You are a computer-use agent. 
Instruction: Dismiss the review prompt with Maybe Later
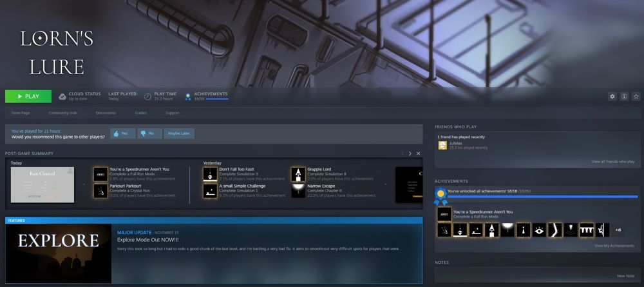click(x=179, y=134)
